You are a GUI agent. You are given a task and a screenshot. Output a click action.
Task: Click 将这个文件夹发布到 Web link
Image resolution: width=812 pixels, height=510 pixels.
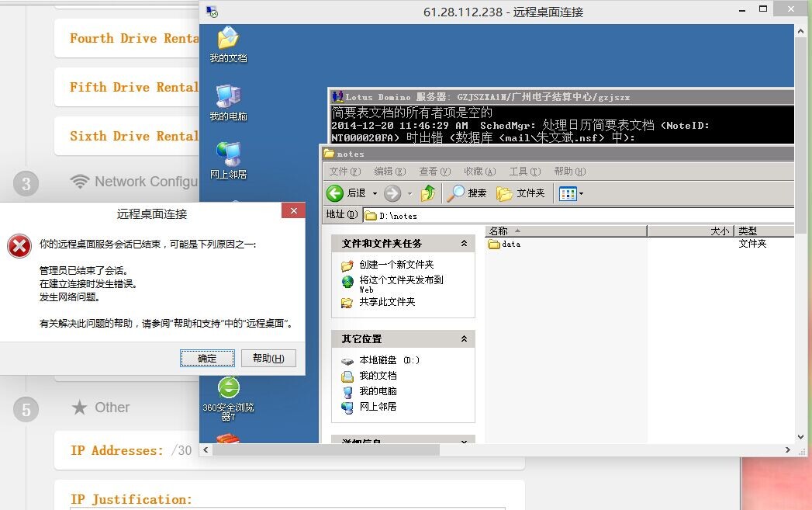(401, 284)
